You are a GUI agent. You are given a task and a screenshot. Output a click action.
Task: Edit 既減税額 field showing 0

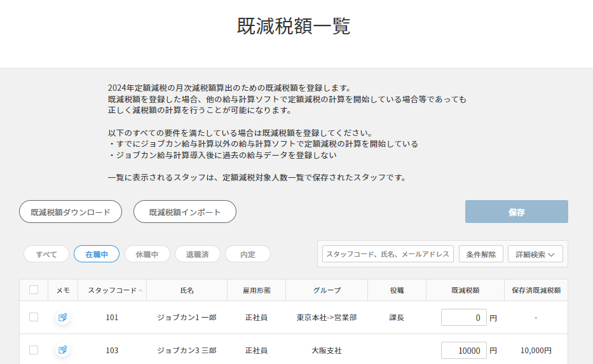pyautogui.click(x=464, y=318)
